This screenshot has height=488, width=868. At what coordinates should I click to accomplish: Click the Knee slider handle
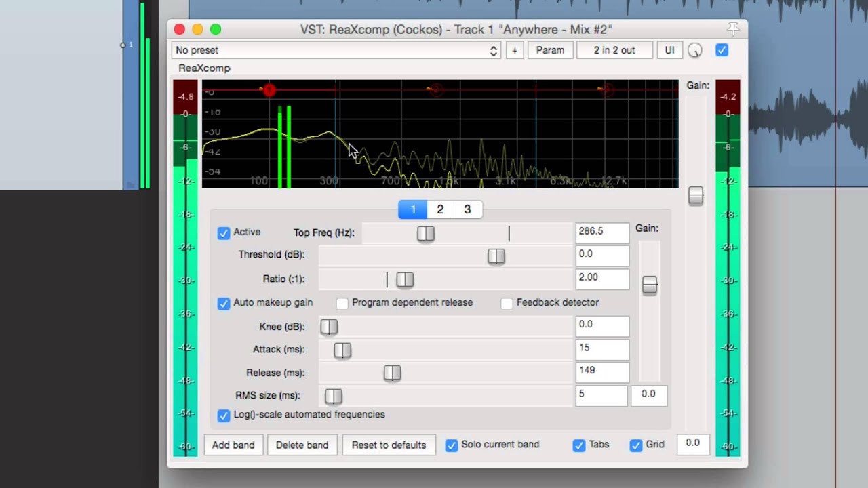click(x=329, y=327)
